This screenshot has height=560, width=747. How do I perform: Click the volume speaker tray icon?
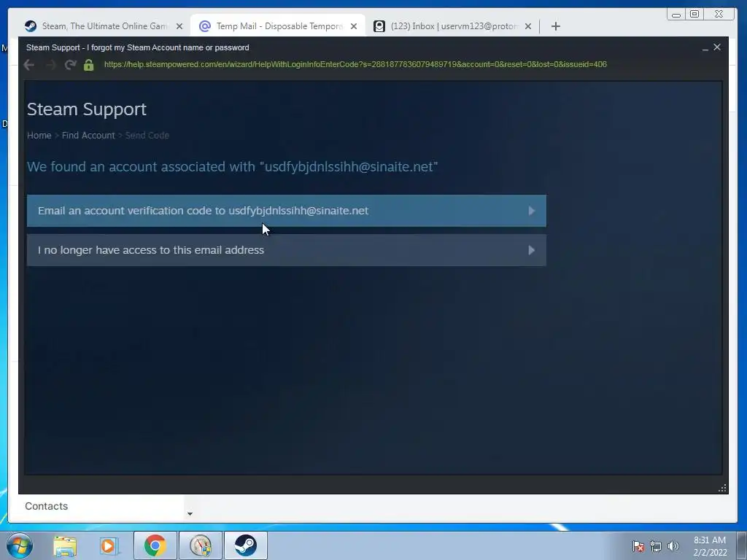tap(673, 546)
